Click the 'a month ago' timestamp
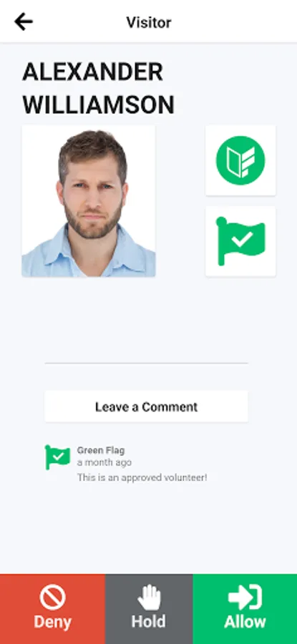Viewport: 297px width, 644px height. [x=104, y=462]
